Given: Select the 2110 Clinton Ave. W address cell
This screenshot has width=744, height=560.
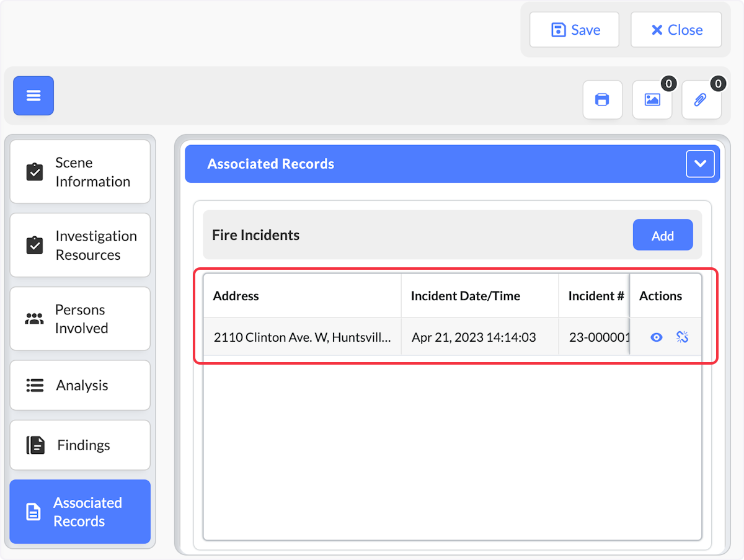Looking at the screenshot, I should pyautogui.click(x=303, y=337).
